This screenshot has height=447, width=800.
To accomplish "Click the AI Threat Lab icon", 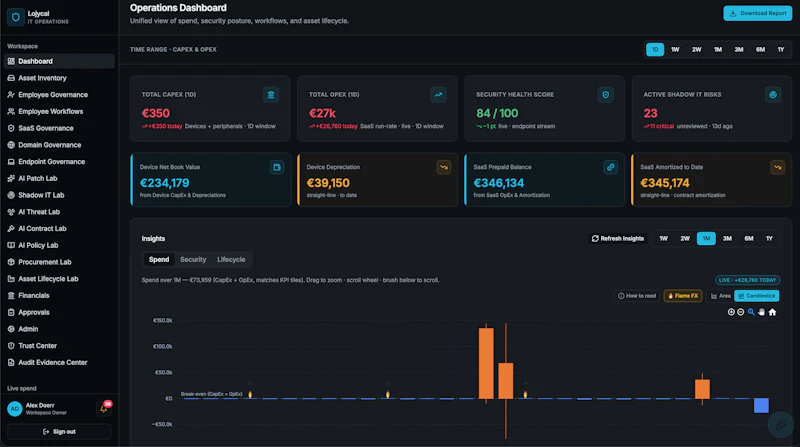I will point(11,212).
